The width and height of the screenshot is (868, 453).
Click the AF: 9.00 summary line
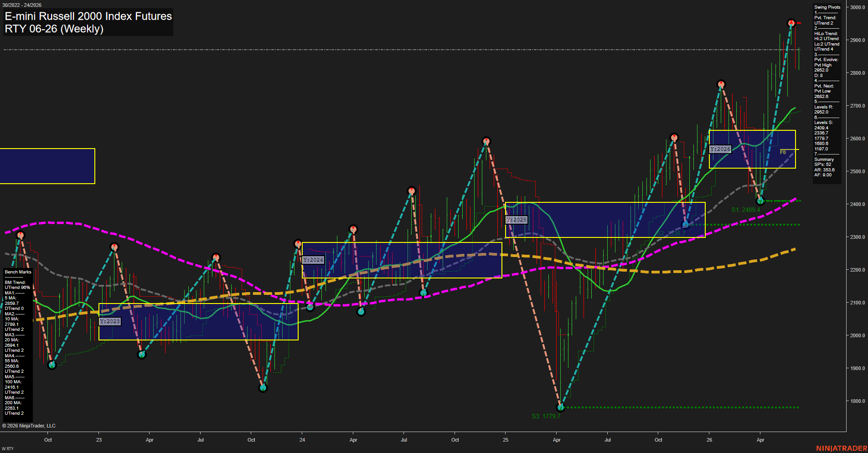pos(823,175)
